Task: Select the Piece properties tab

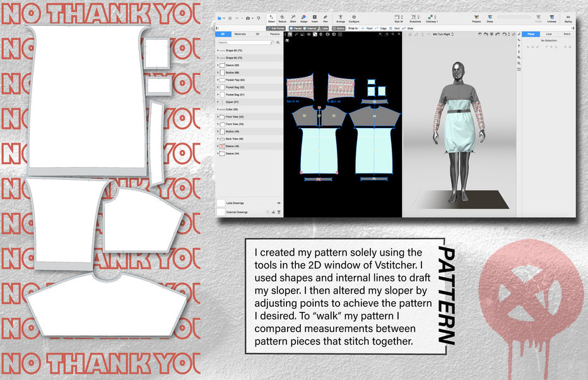Action: pyautogui.click(x=531, y=34)
